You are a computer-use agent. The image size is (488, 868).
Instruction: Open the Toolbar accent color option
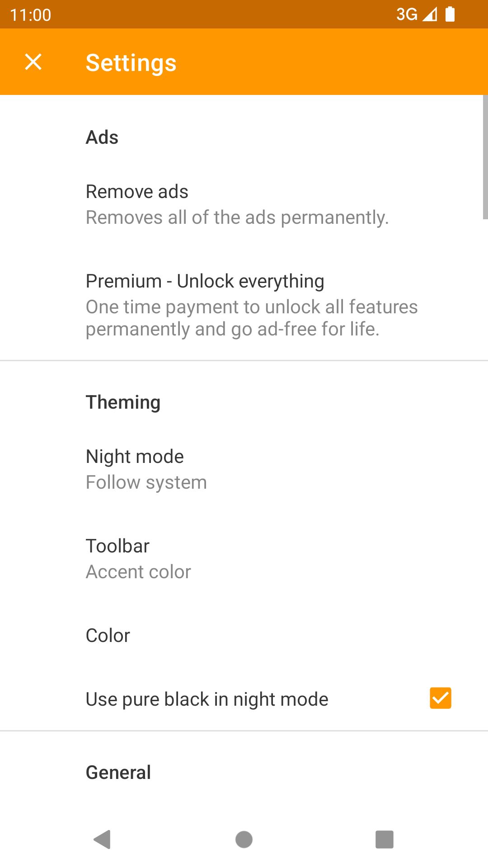pos(244,559)
